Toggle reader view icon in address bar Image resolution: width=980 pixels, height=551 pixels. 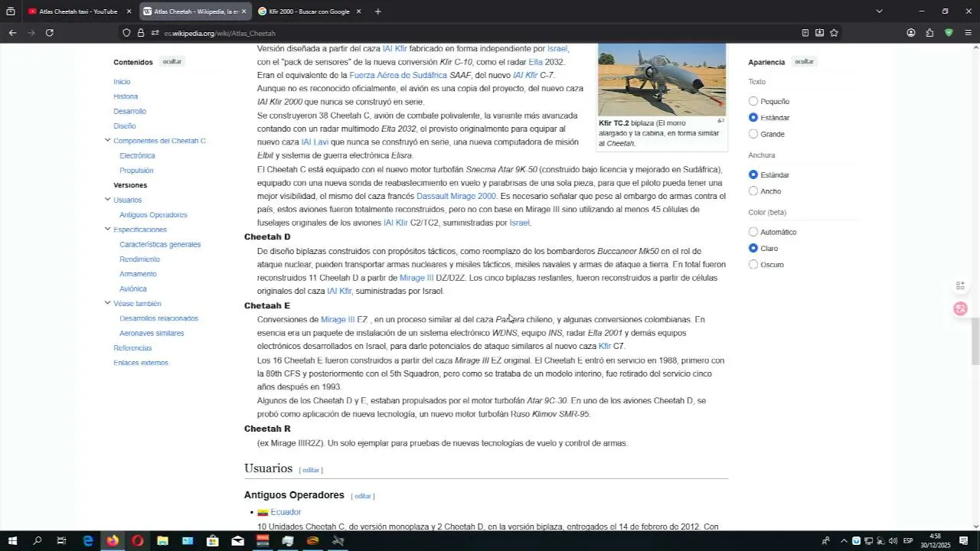coord(805,33)
